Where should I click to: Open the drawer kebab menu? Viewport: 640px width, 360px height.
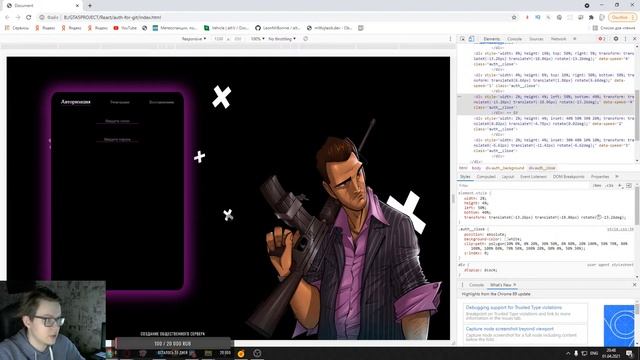click(462, 285)
